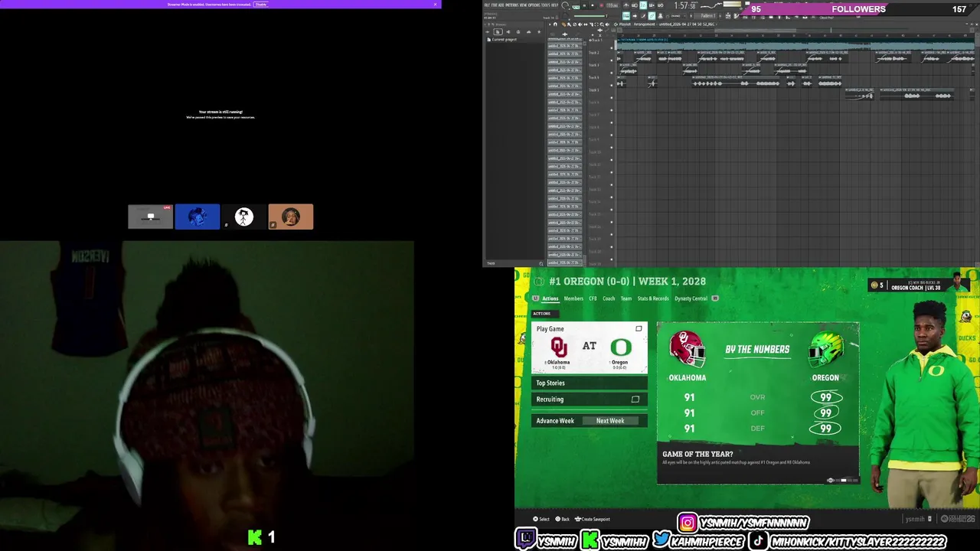Image resolution: width=980 pixels, height=551 pixels.
Task: Select the highlighted Playlist view icon in FL toolbar
Action: click(626, 16)
